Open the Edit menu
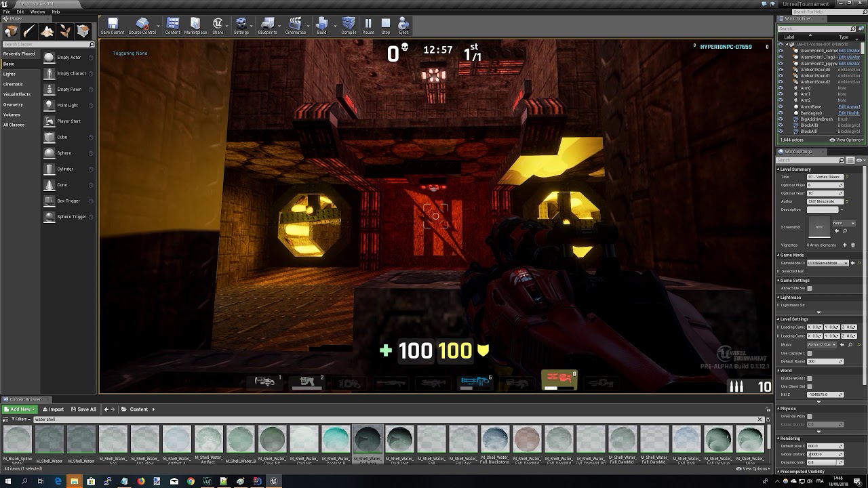 tap(20, 12)
